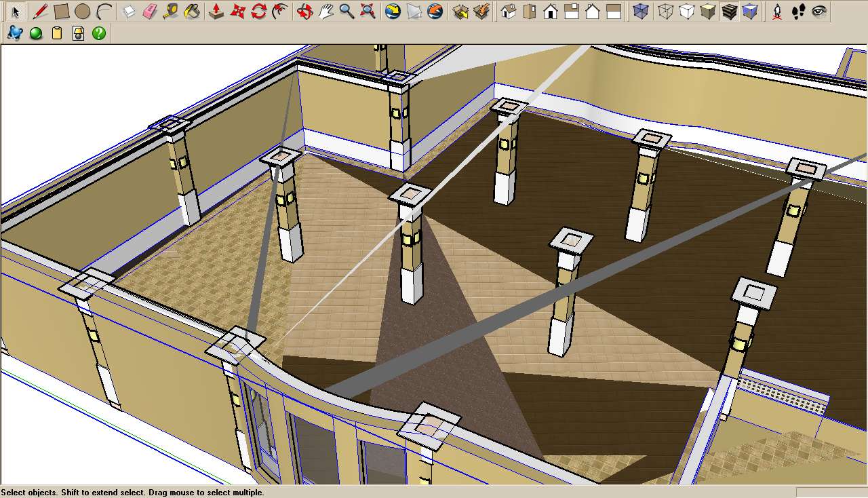Screen dimensions: 868x498
Task: Pick the Circle drawing tool
Action: point(82,12)
